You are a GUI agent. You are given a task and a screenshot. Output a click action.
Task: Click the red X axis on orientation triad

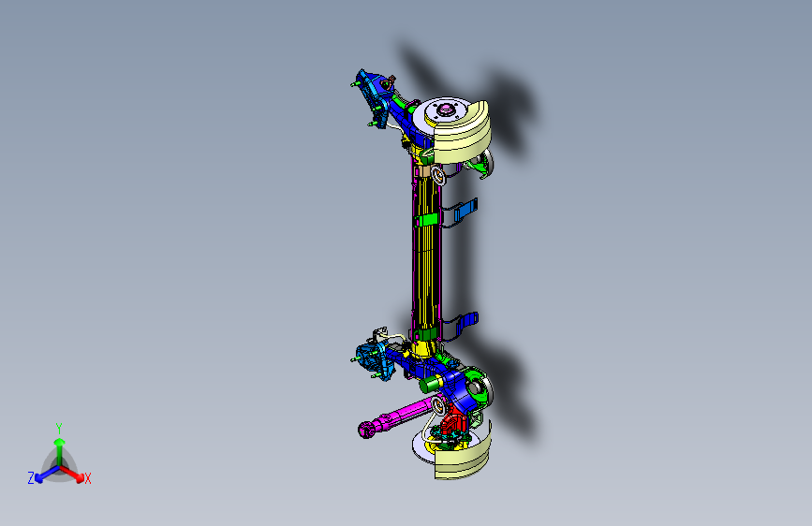72,474
